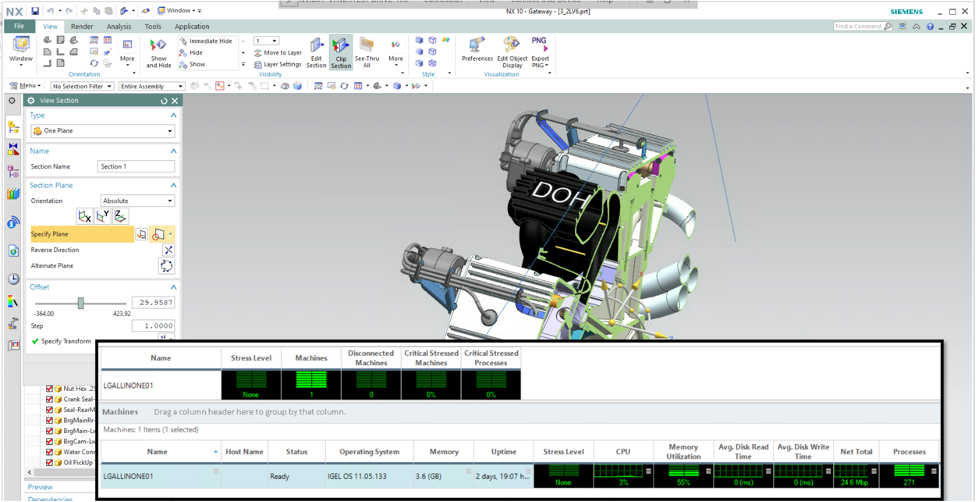
Task: Select the LGALLINONE01 row in Machines table
Action: pyautogui.click(x=520, y=476)
